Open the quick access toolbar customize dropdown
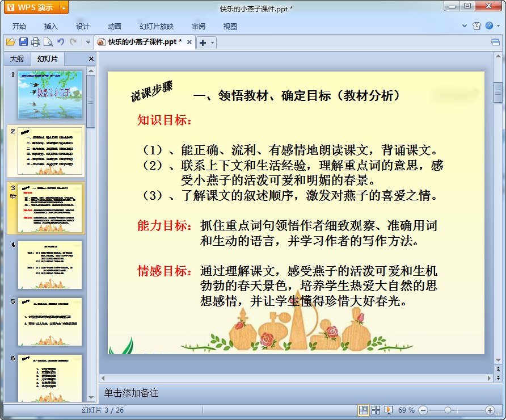 pyautogui.click(x=88, y=42)
